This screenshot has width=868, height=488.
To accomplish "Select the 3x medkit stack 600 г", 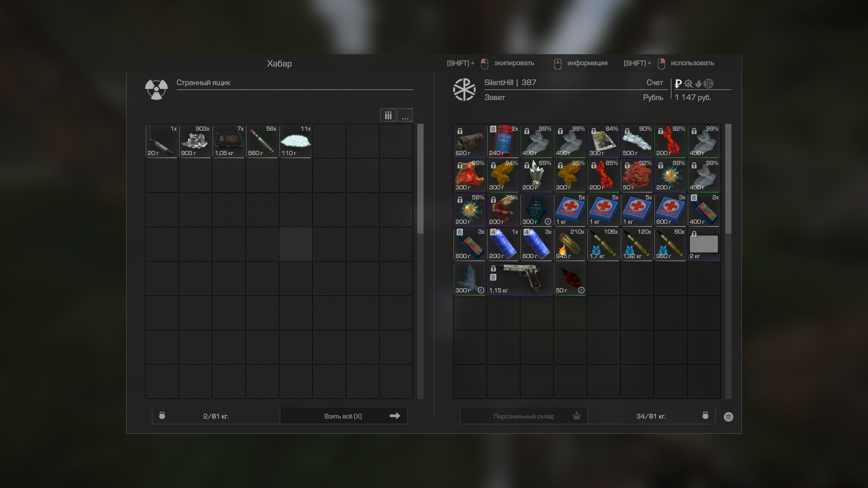I will pos(670,210).
